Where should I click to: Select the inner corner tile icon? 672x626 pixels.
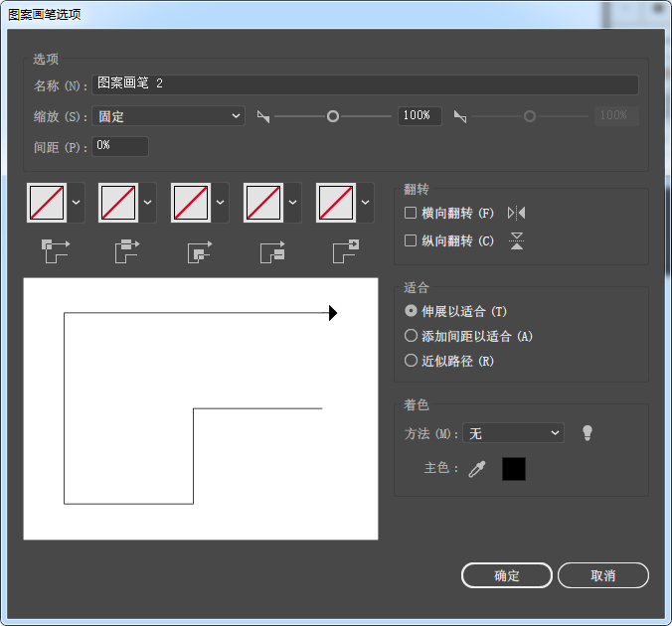(x=200, y=252)
